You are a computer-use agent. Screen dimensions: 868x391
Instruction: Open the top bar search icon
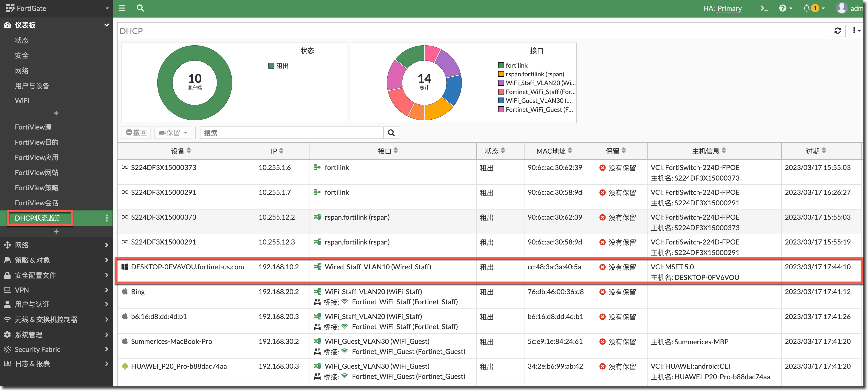click(x=140, y=8)
